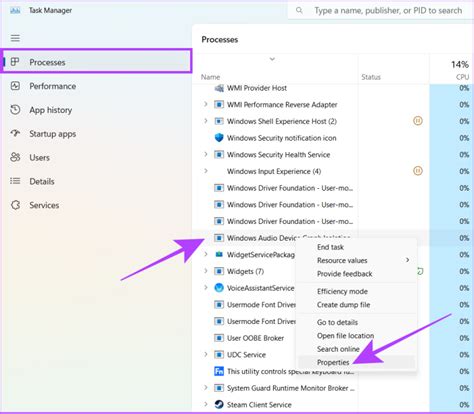Image resolution: width=474 pixels, height=414 pixels.
Task: Expand WMI Performance Reverse Adapter row
Action: [206, 104]
